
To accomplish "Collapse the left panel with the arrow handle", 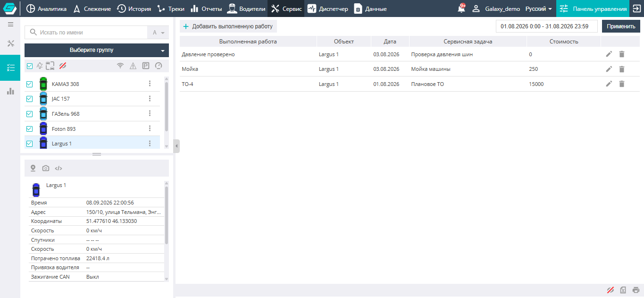I will tap(176, 146).
